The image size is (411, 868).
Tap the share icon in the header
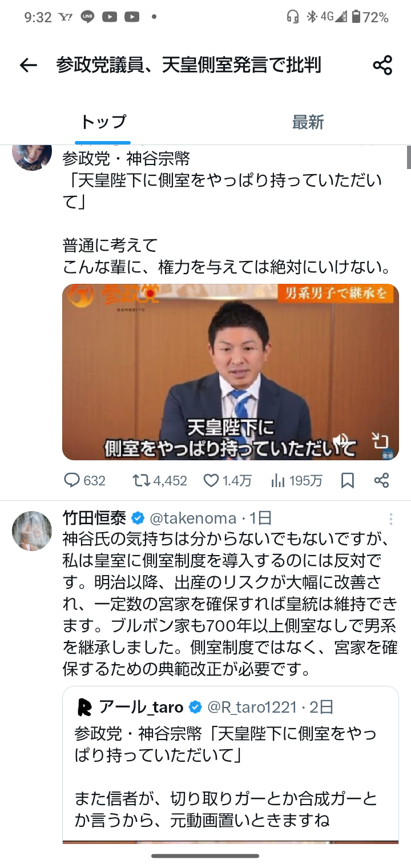382,66
